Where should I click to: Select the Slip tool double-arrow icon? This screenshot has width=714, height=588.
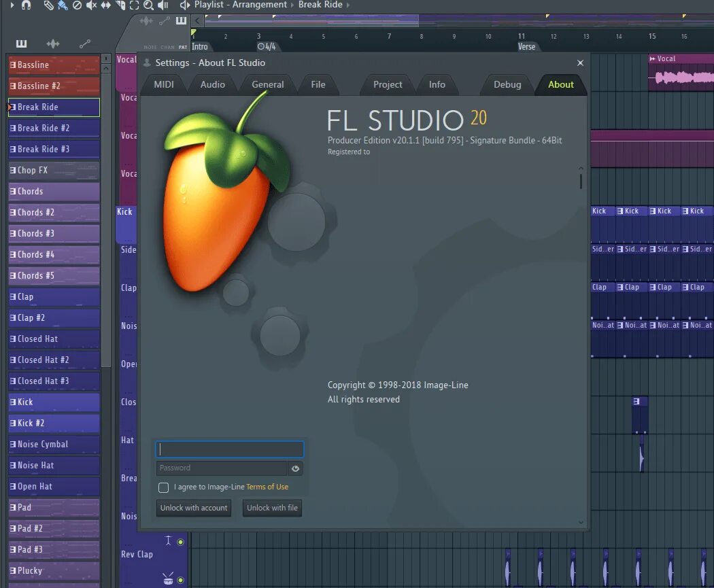pos(105,5)
